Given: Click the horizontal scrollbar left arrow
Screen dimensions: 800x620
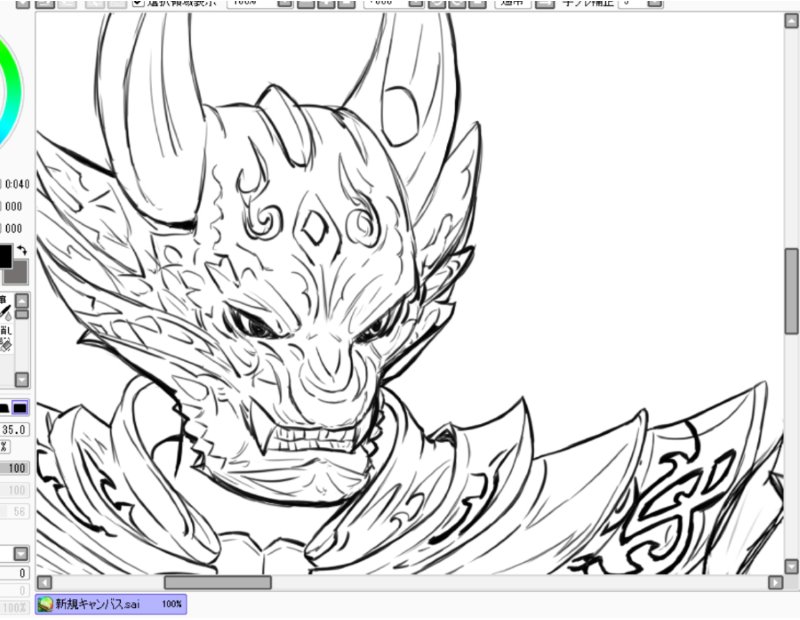Looking at the screenshot, I should click(x=44, y=582).
